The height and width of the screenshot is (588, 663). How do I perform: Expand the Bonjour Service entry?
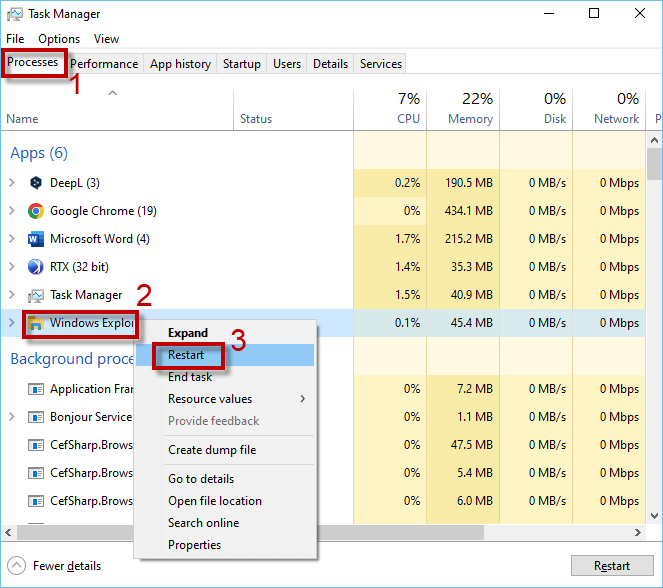click(x=12, y=417)
